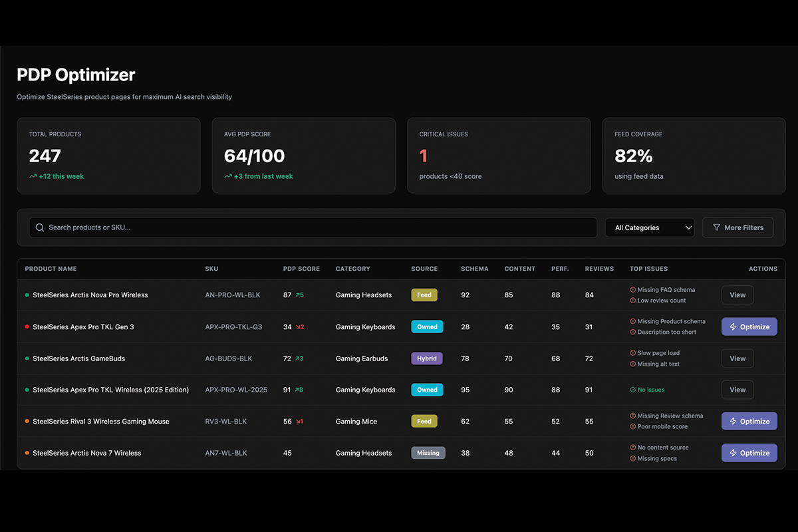Screen dimensions: 798x532
Task: Select SKU AN7-WL-BLK
Action: [x=226, y=453]
